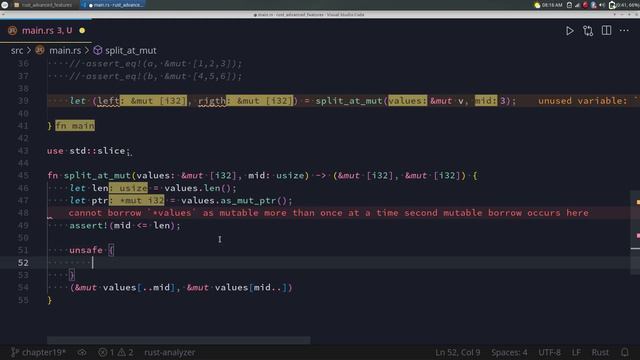Select the main.rs editor tab

point(46,31)
